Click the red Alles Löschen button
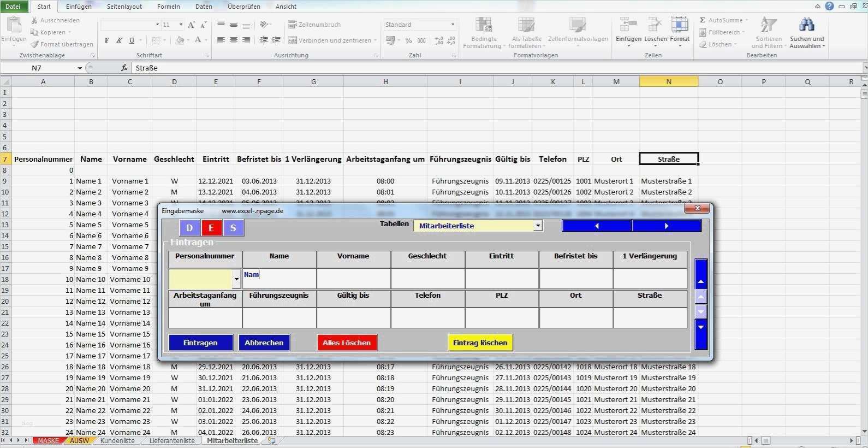This screenshot has width=868, height=448. [347, 343]
